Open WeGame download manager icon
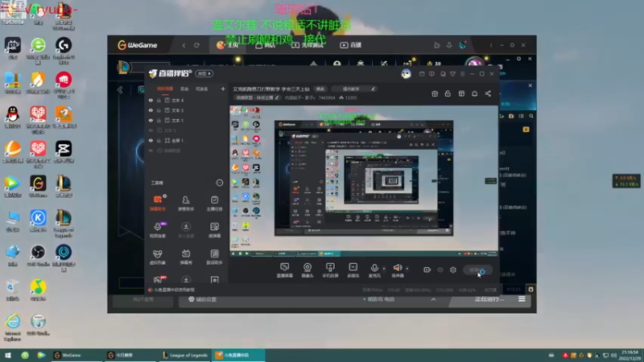Screen dimensions: 644x362 pyautogui.click(x=449, y=45)
